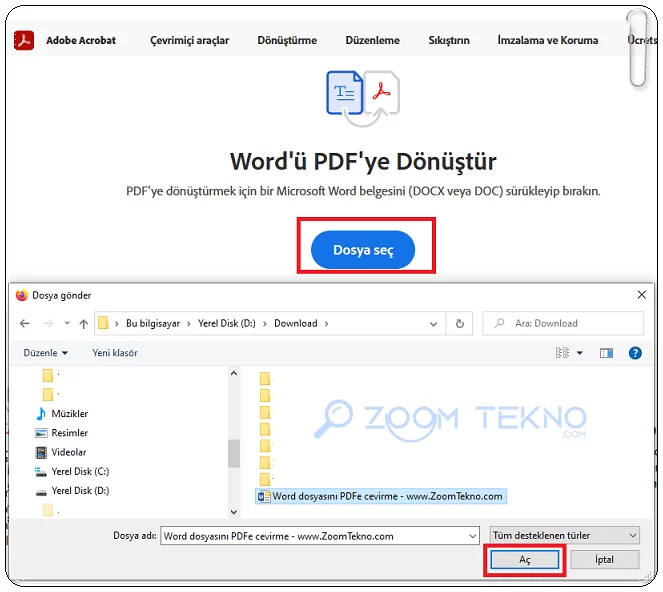Click the Adobe Acrobat logo icon
Viewport: 663px width, 592px height.
click(24, 40)
